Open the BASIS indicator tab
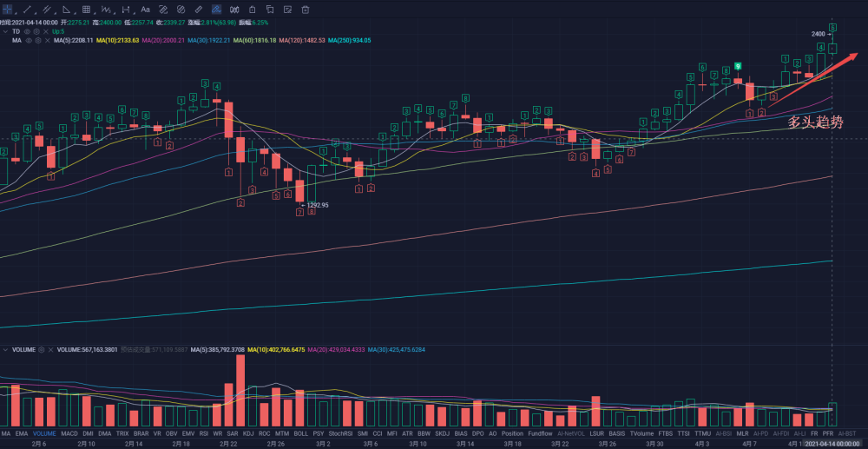The height and width of the screenshot is (449, 868). 616,433
